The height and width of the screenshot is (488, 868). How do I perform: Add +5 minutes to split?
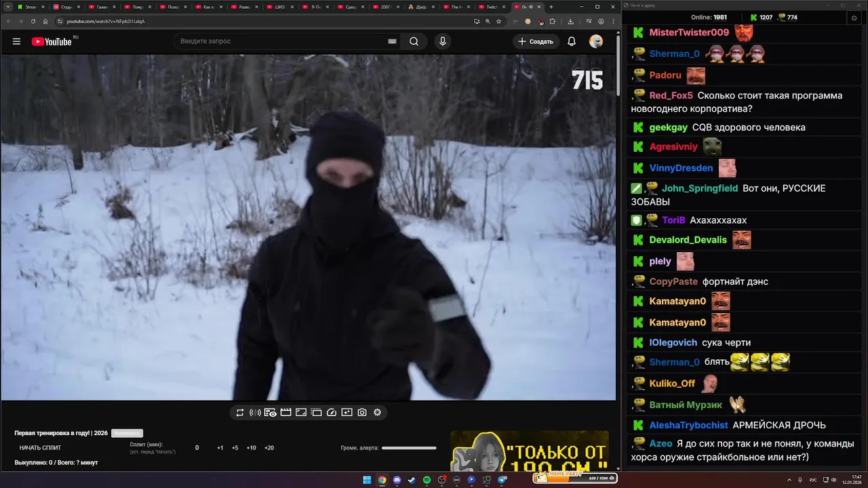(235, 448)
